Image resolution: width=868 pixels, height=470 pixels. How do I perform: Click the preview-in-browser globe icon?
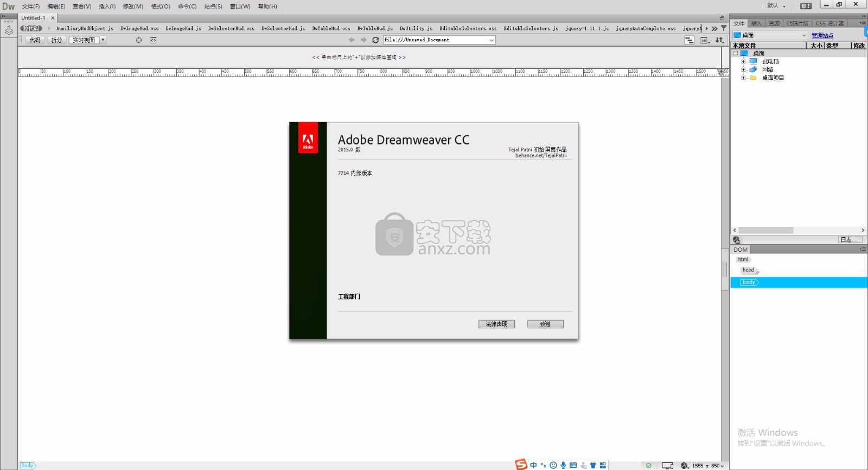point(685,466)
